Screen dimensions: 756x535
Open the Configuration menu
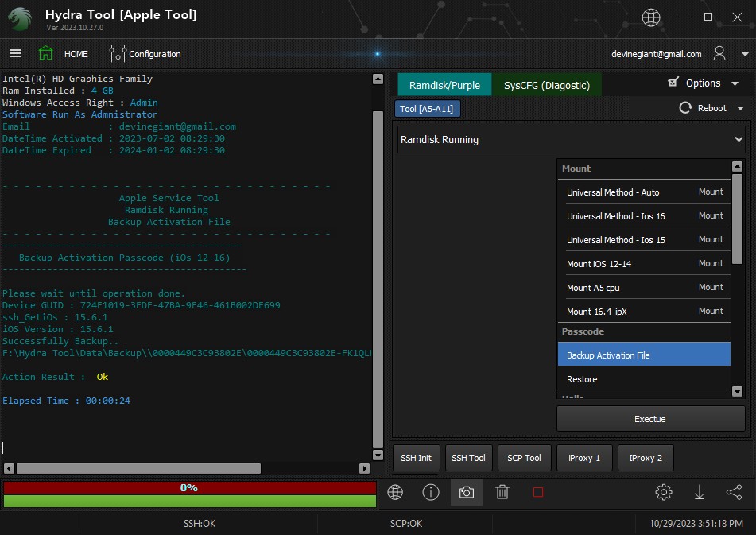155,54
